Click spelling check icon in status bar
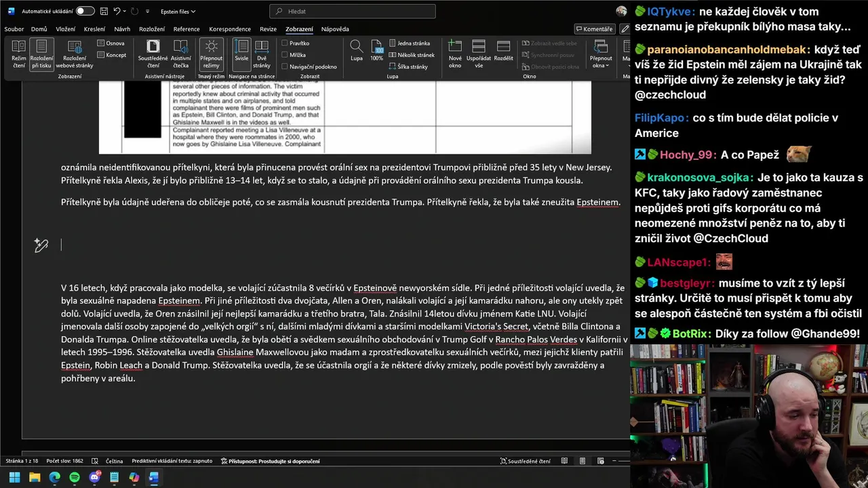Image resolution: width=868 pixels, height=488 pixels. (94, 461)
